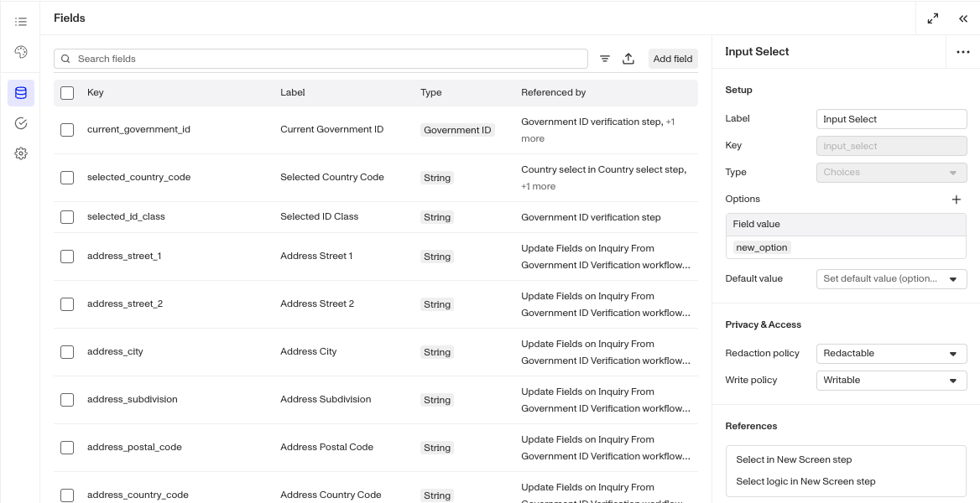Viewport: 980px width, 503px height.
Task: Open the list view icon in sidebar
Action: click(x=21, y=22)
